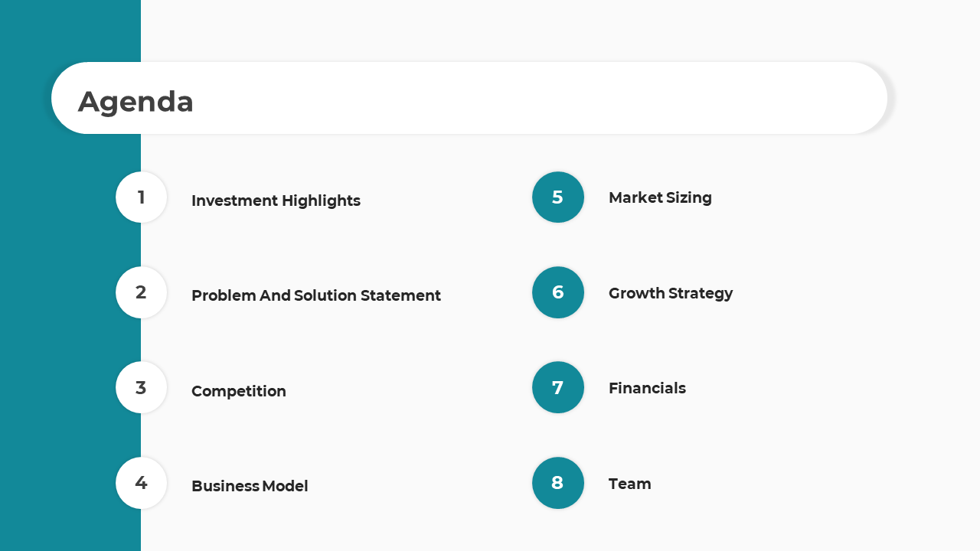Image resolution: width=980 pixels, height=551 pixels.
Task: Click the white circle numbered 1
Action: point(142,197)
